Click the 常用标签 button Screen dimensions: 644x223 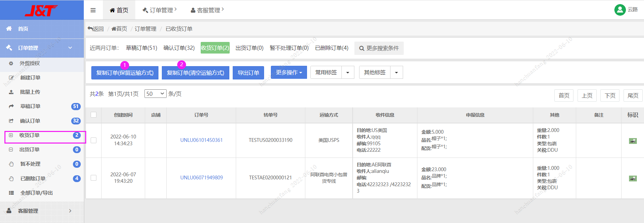(326, 72)
